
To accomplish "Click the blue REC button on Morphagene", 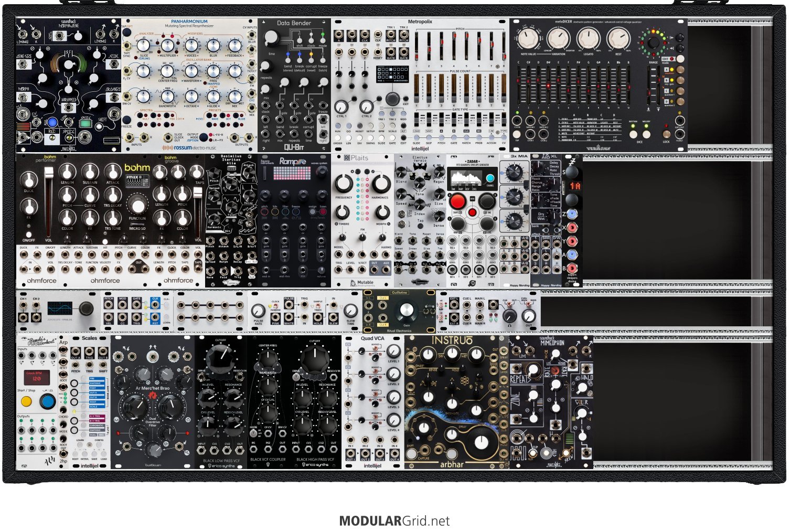I will coord(52,122).
